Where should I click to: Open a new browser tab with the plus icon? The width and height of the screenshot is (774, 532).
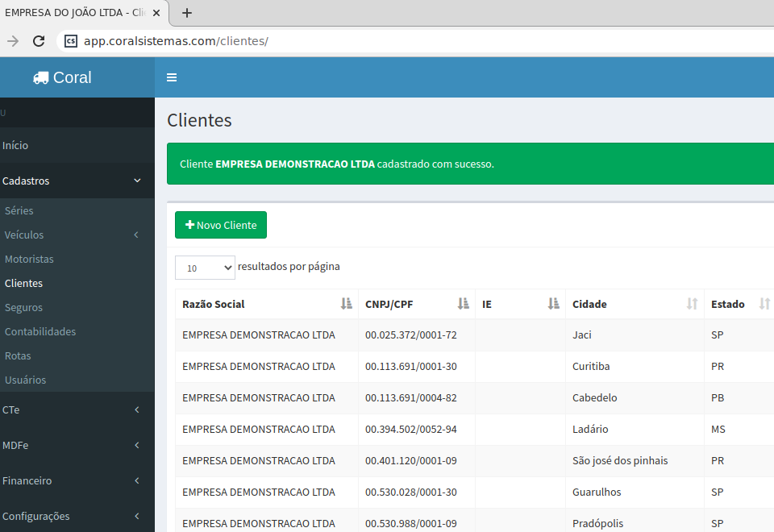(187, 13)
